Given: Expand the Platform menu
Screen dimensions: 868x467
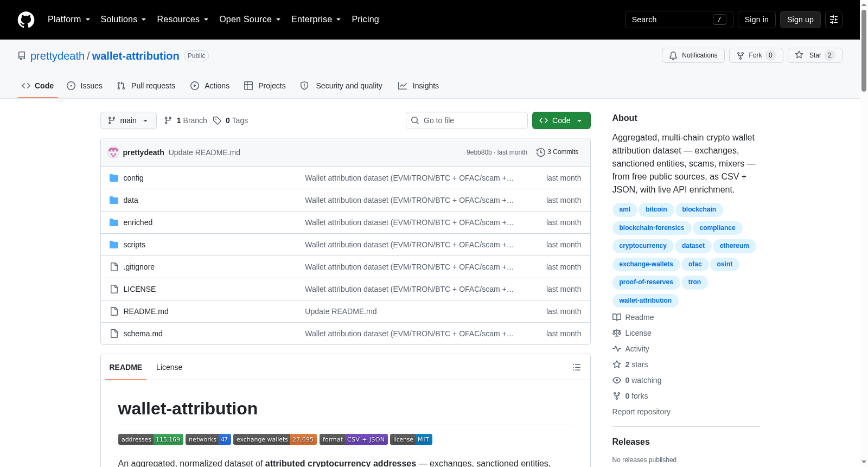Looking at the screenshot, I should [x=69, y=20].
